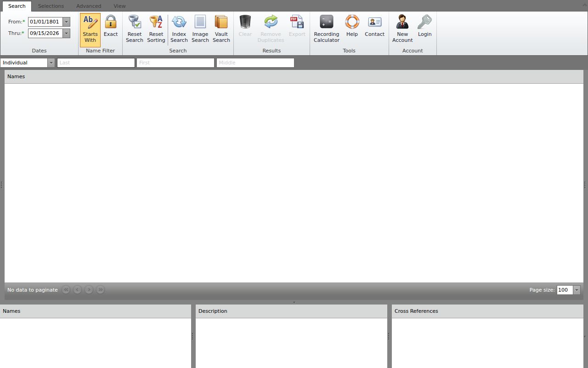Image resolution: width=588 pixels, height=368 pixels.
Task: Click the "No data to paginate" status text
Action: pyautogui.click(x=33, y=290)
